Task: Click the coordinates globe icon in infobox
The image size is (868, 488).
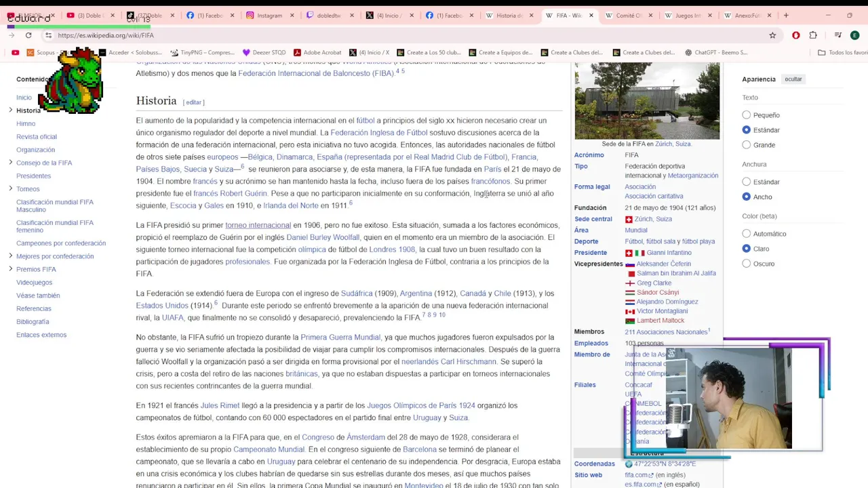Action: (x=629, y=464)
